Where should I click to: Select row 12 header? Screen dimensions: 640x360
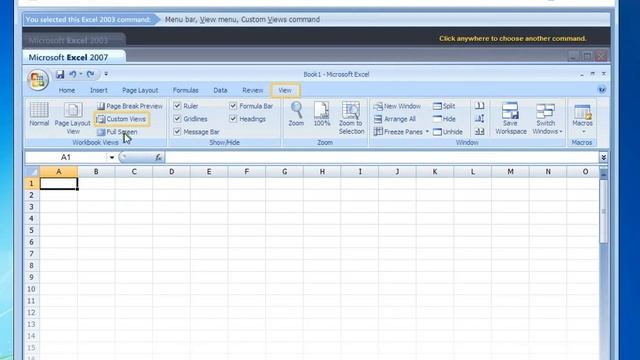[32, 313]
